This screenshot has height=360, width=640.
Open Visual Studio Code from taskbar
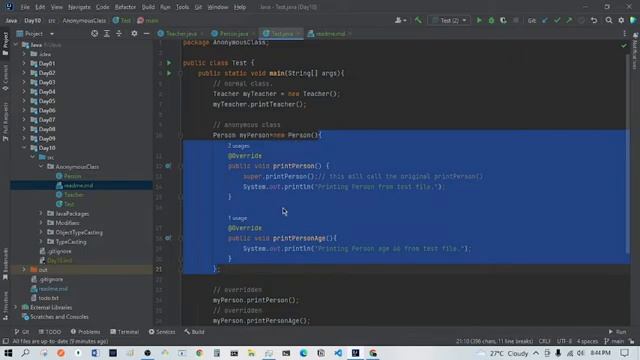pos(338,353)
